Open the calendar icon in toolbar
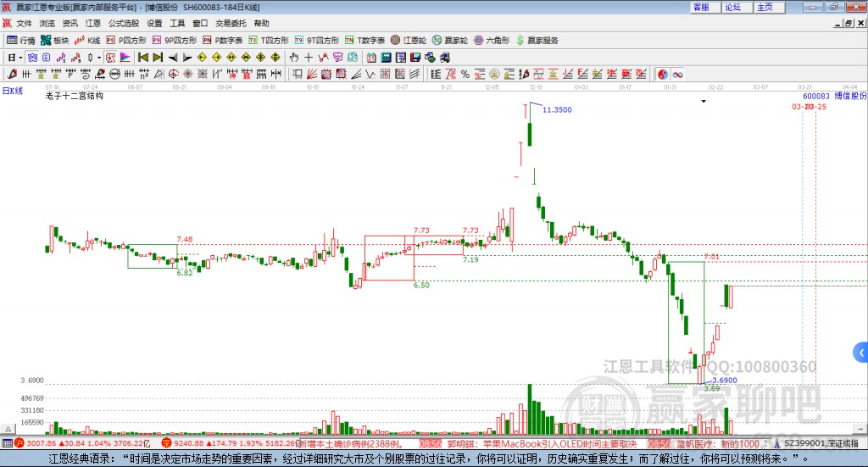The height and width of the screenshot is (467, 868). pyautogui.click(x=371, y=58)
